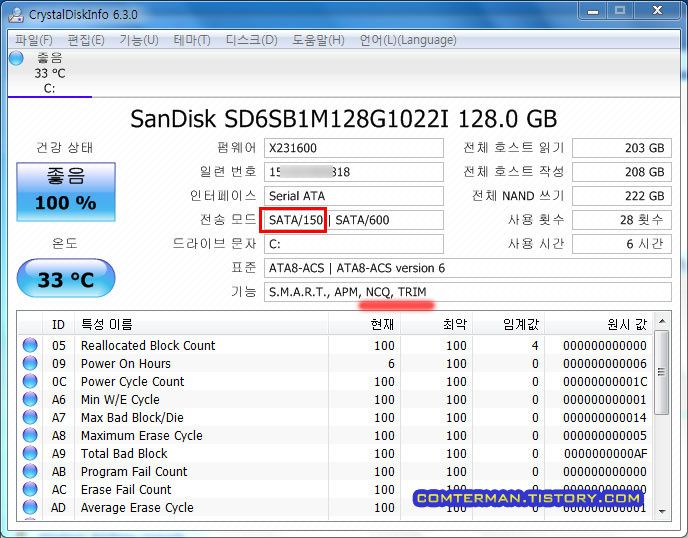Click the drive letter field C:

[354, 244]
